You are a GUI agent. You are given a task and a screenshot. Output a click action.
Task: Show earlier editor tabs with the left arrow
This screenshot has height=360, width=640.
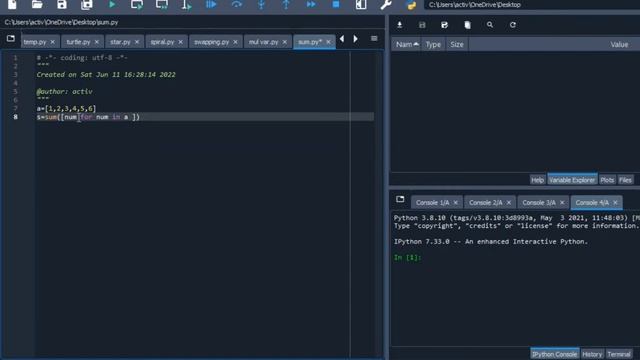pos(342,39)
